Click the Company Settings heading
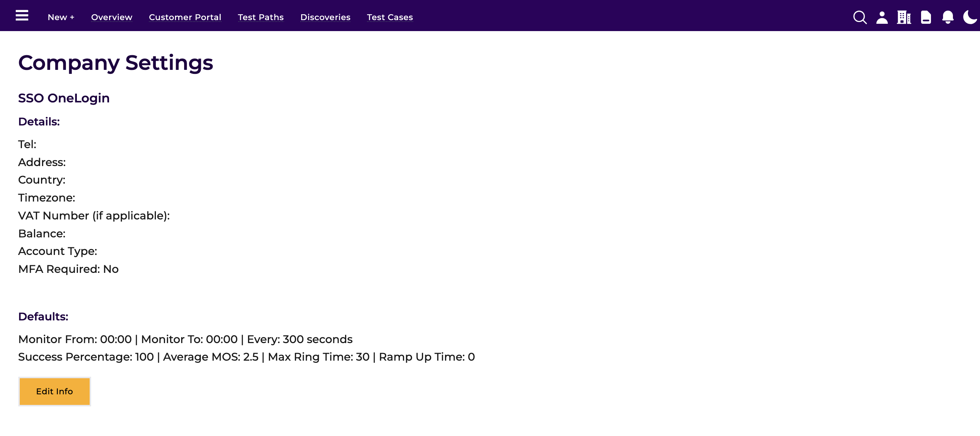Viewport: 980px width, 436px height. tap(116, 63)
